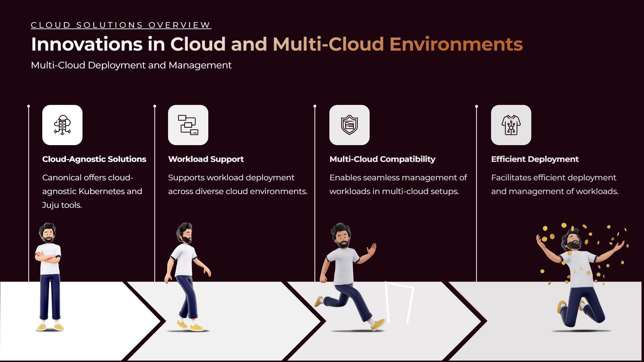
Task: Select the workload flowchart boxes icon
Action: (x=188, y=125)
